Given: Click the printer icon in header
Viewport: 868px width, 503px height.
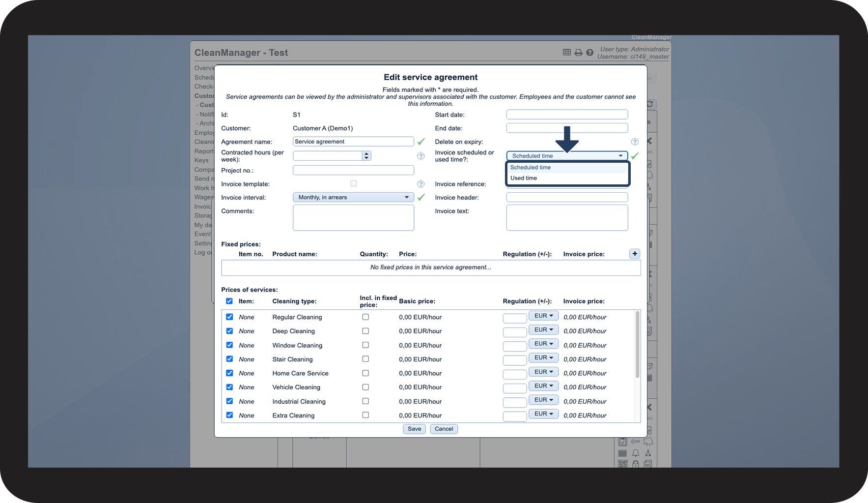Looking at the screenshot, I should tap(579, 53).
